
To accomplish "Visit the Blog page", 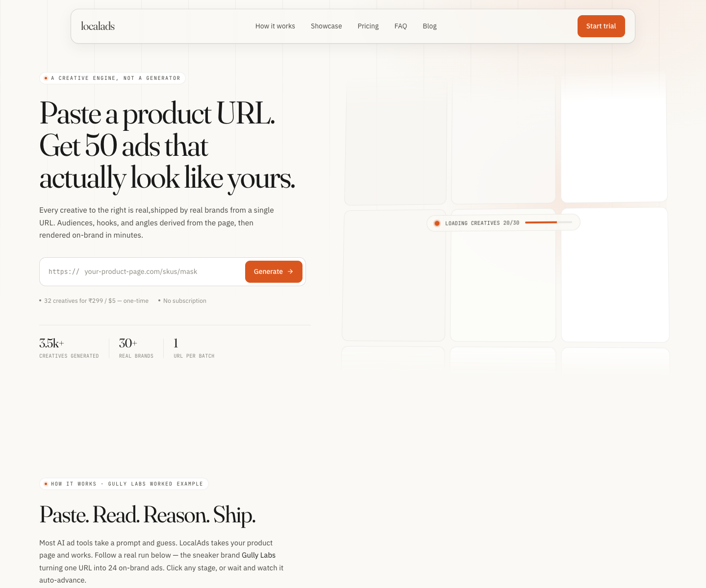I will [429, 26].
